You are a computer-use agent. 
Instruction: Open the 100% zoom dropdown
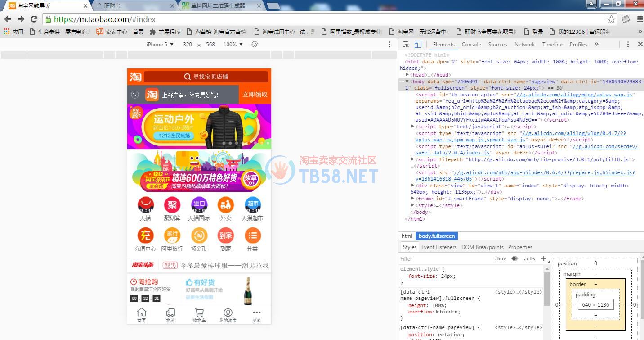(x=233, y=44)
